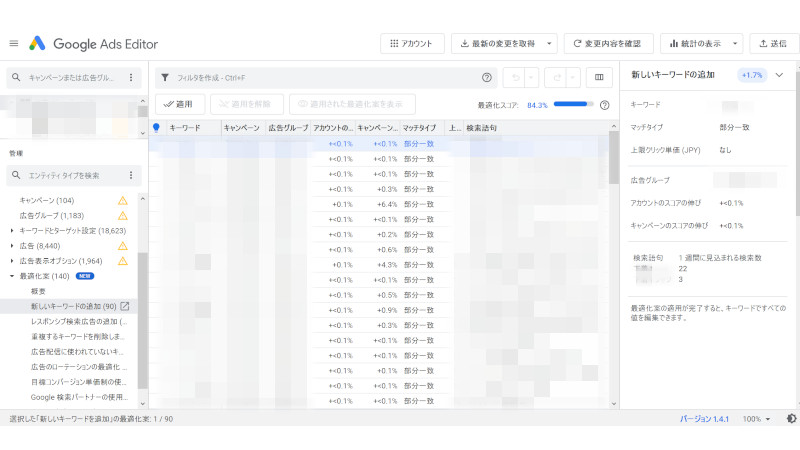Open optimization score help icon
The height and width of the screenshot is (450, 800).
(605, 105)
